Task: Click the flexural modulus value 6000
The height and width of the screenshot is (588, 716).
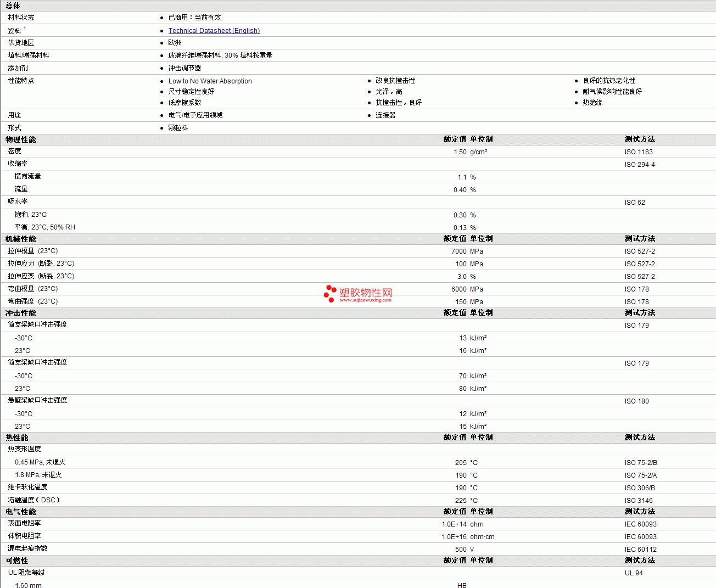Action: (459, 289)
